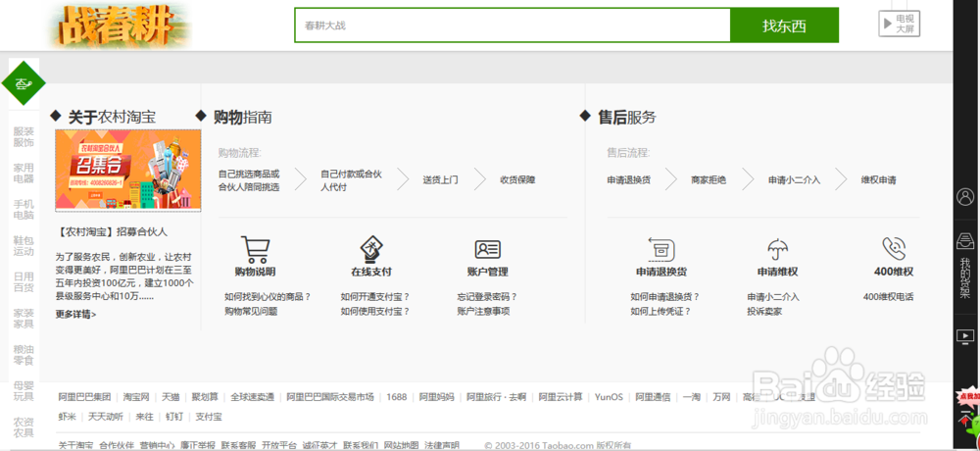
Task: Open 全球速卖通 footer link
Action: click(253, 397)
